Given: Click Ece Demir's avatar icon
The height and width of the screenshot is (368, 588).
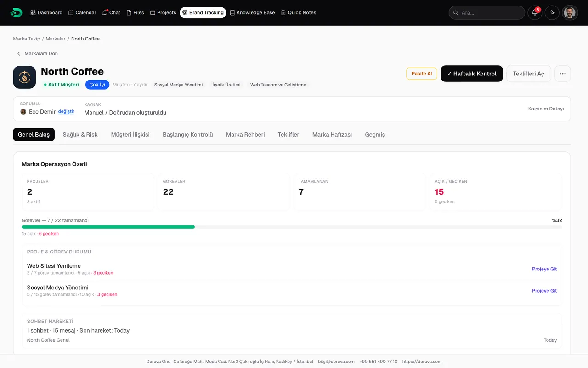Looking at the screenshot, I should point(23,112).
